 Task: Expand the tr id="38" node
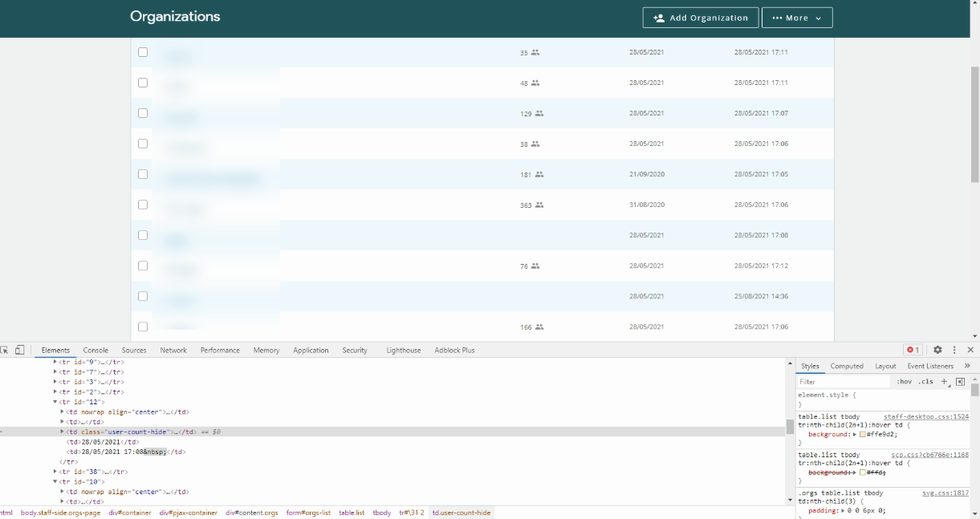coord(56,472)
